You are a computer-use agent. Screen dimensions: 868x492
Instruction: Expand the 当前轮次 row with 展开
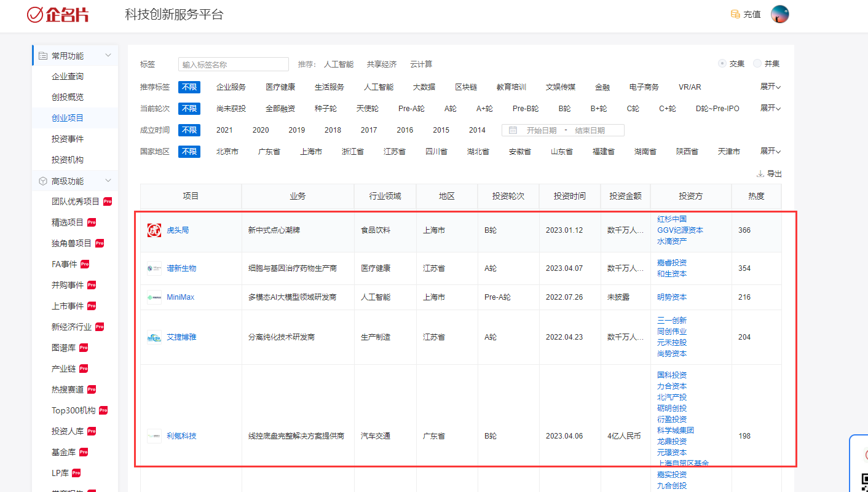click(x=770, y=109)
